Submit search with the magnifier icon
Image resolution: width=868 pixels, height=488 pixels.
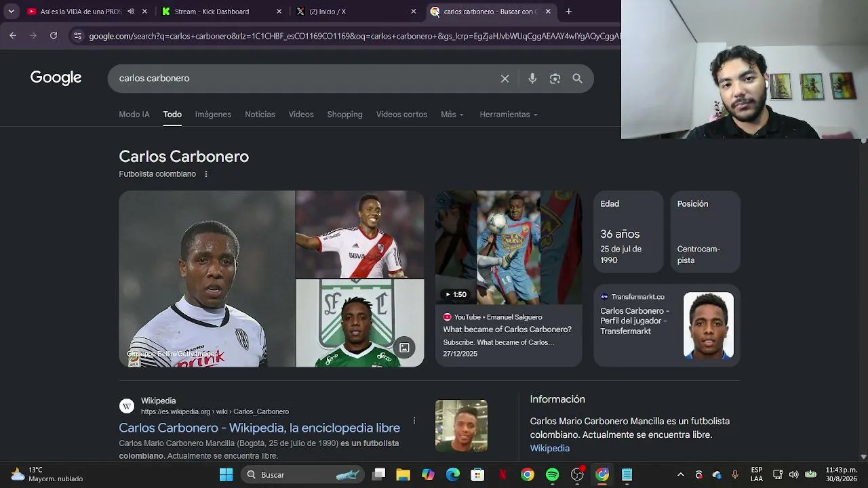click(x=577, y=79)
